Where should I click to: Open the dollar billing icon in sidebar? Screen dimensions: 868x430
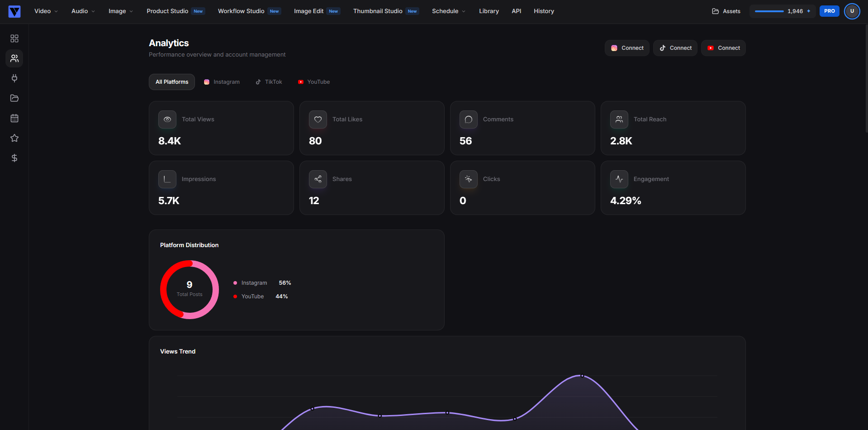click(x=14, y=158)
